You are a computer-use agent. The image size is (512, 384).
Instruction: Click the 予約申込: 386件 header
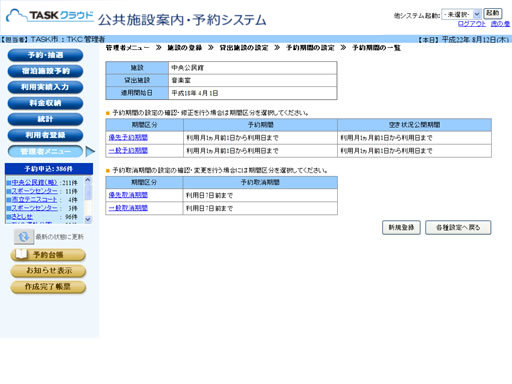(x=49, y=169)
